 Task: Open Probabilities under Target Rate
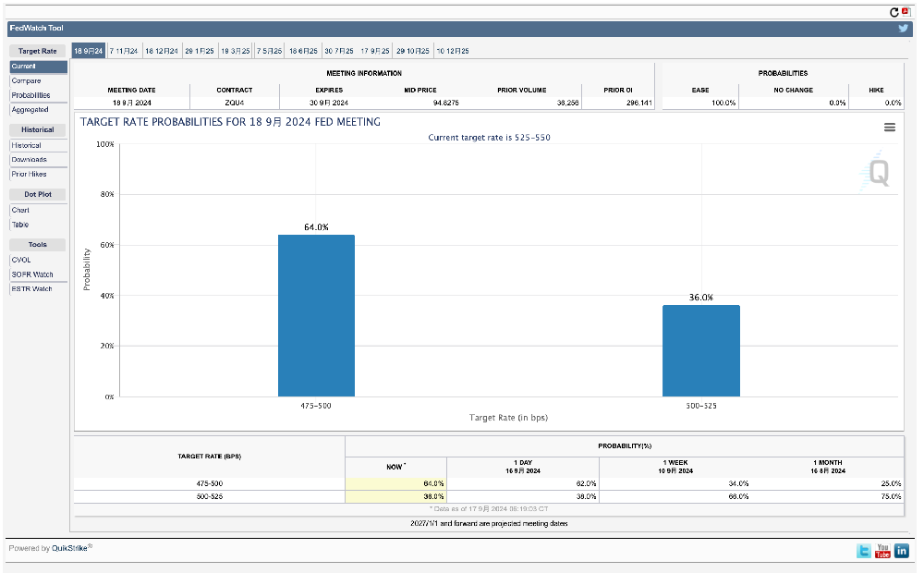tap(30, 95)
